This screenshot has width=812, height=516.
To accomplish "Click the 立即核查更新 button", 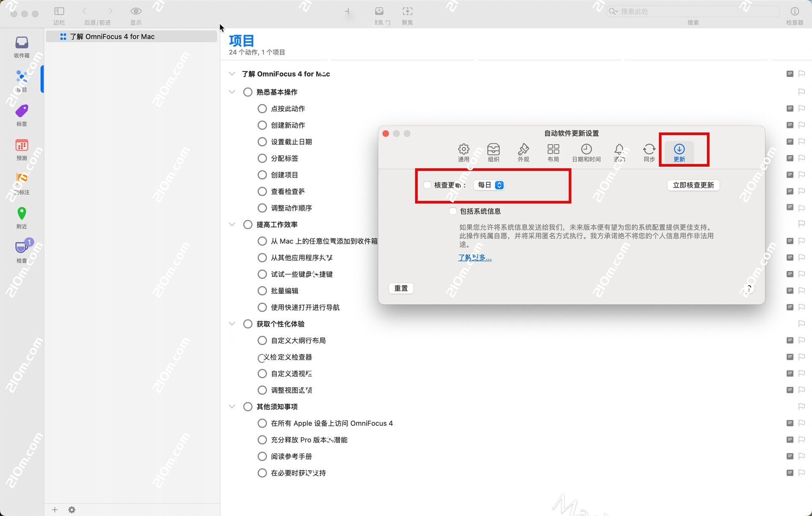I will coord(693,185).
